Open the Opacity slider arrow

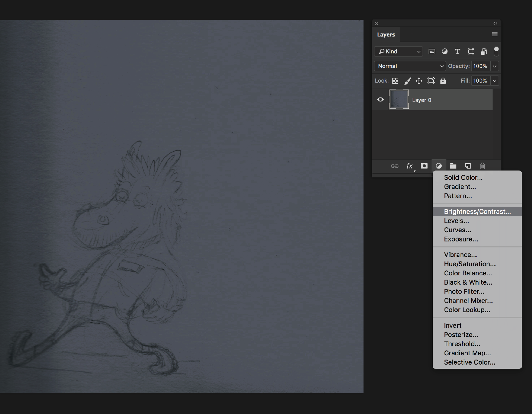495,66
